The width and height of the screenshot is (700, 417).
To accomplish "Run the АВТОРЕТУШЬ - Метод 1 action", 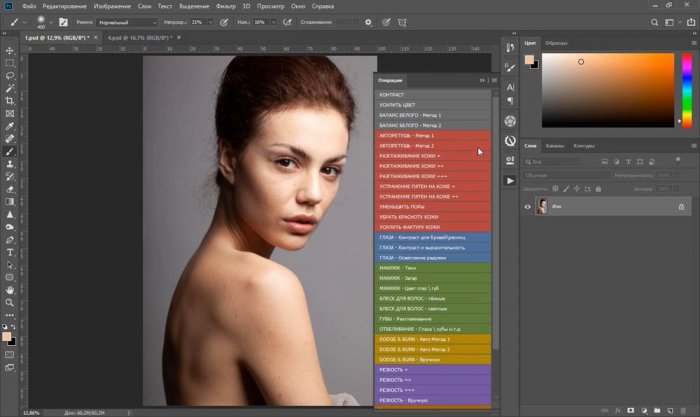I will pos(435,134).
